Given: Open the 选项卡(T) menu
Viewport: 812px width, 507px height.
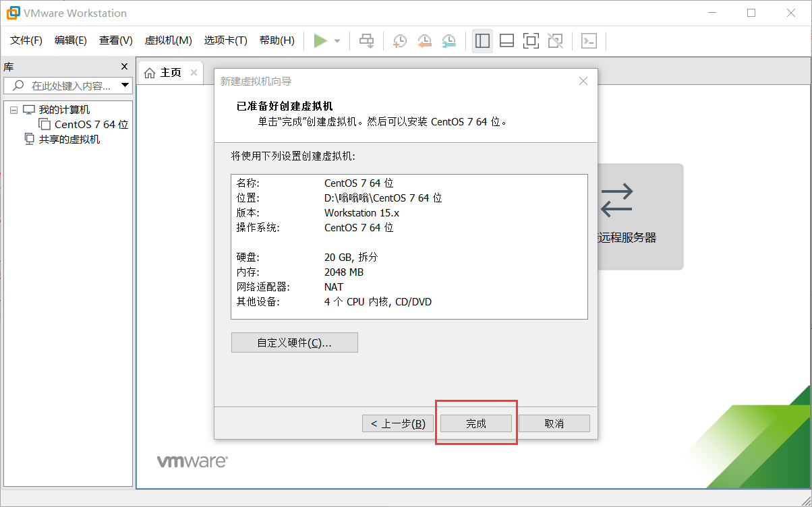Looking at the screenshot, I should tap(226, 40).
